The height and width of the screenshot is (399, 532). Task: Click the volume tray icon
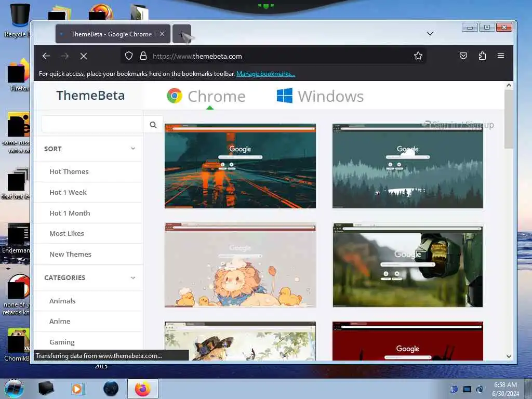pyautogui.click(x=480, y=389)
